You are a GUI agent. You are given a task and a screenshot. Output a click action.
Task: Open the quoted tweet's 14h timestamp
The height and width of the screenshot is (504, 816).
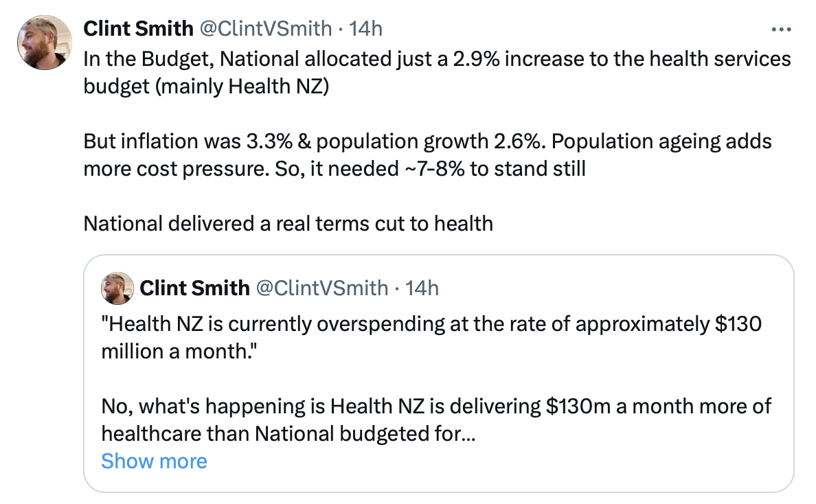click(x=422, y=288)
